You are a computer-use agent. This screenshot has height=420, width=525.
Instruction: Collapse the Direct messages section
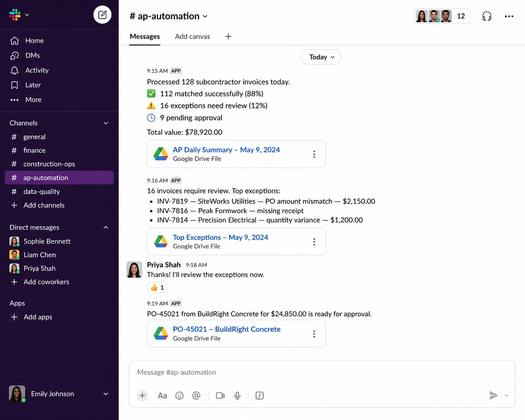click(x=106, y=228)
